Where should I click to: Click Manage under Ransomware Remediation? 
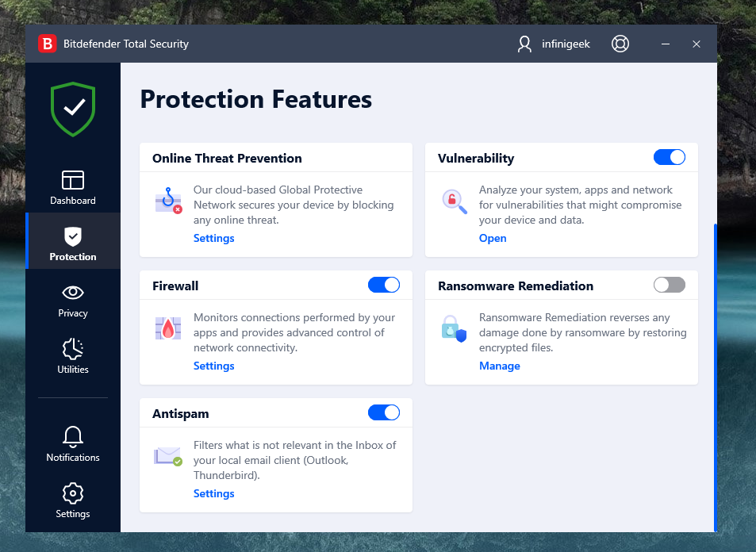pos(500,366)
